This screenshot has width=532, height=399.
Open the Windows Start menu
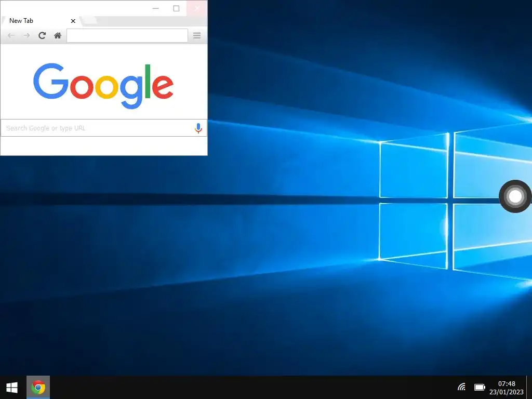coord(12,388)
